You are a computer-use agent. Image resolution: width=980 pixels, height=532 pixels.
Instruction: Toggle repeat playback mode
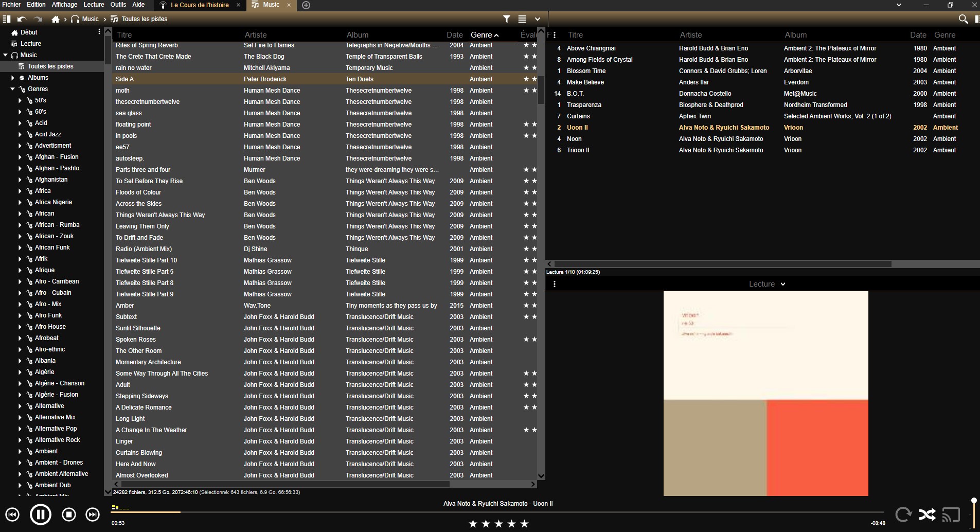coord(903,515)
